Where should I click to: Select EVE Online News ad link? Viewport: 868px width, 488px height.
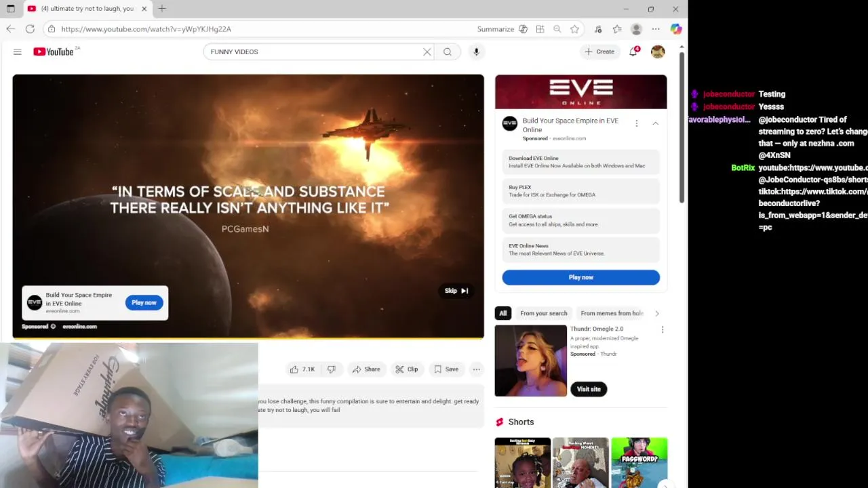pyautogui.click(x=580, y=249)
